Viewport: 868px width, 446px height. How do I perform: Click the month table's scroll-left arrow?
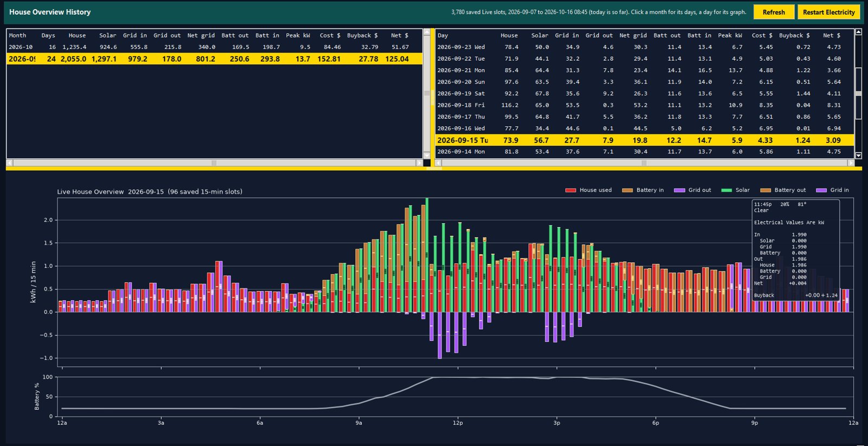[9, 163]
